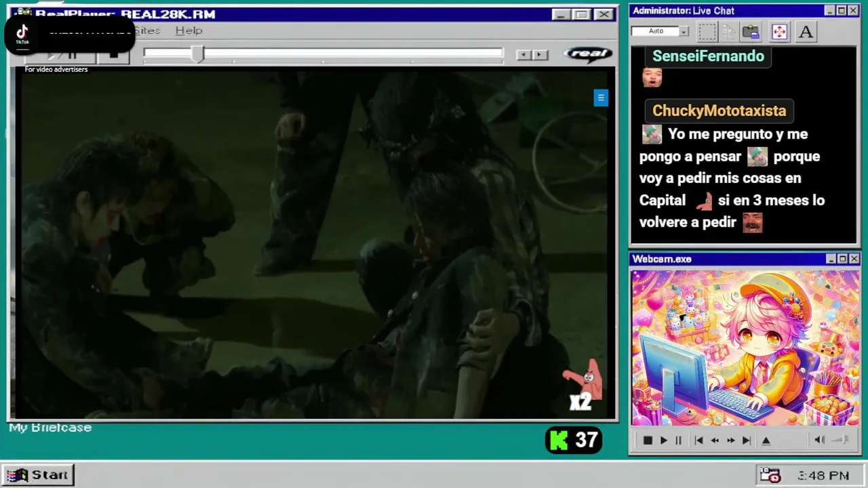
Task: Maximize the Webcam.exe window
Action: (x=842, y=259)
